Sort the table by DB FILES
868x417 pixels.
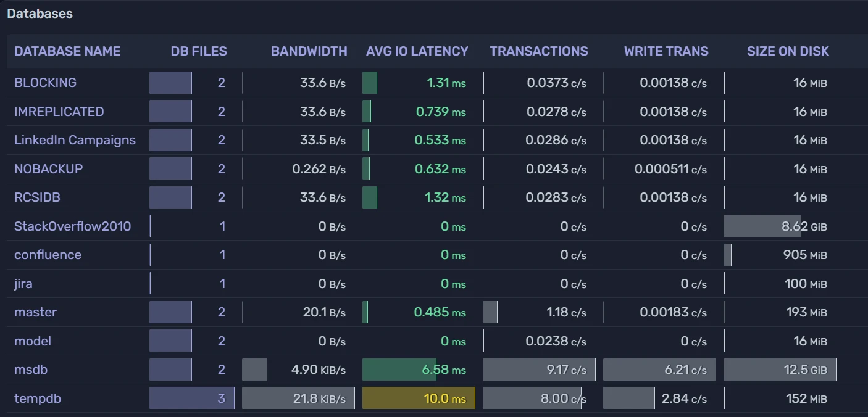pyautogui.click(x=199, y=51)
